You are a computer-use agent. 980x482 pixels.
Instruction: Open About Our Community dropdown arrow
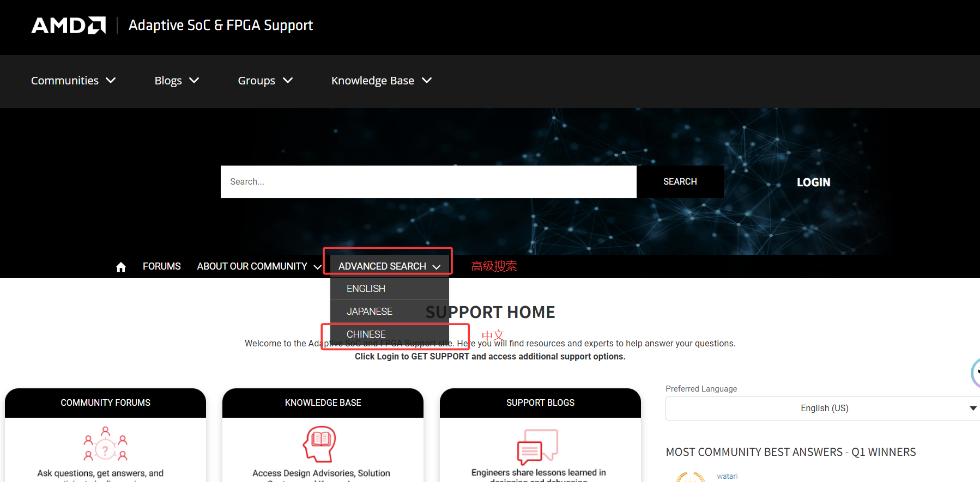[x=317, y=267]
